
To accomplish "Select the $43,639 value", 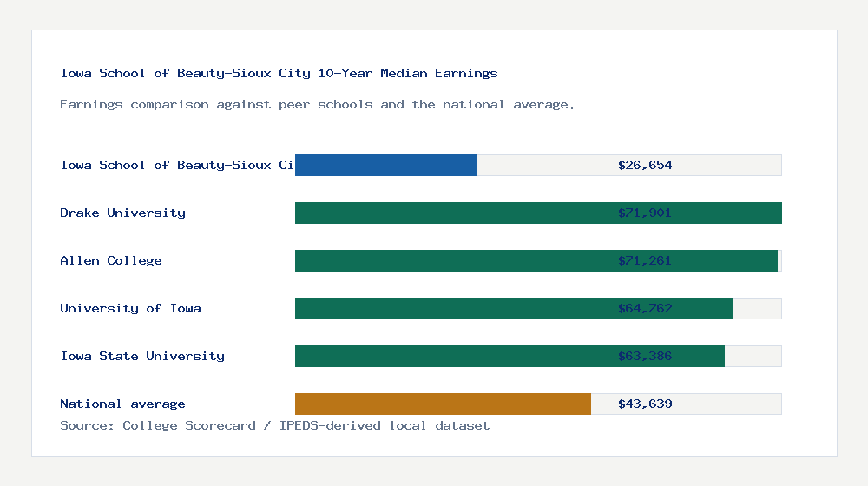I will pyautogui.click(x=645, y=404).
